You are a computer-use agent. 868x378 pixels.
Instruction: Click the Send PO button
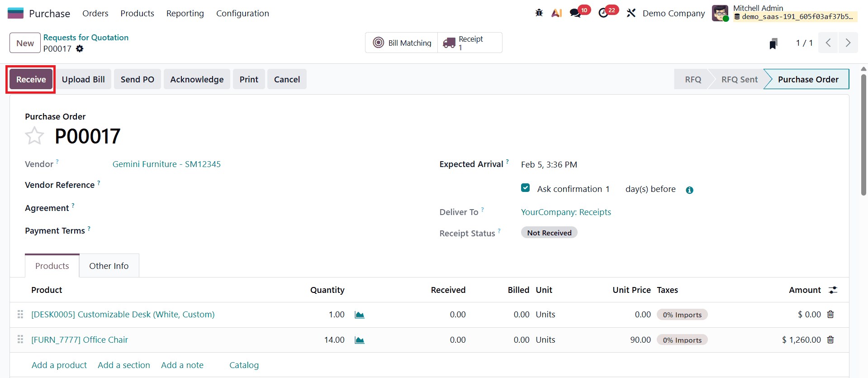click(138, 79)
